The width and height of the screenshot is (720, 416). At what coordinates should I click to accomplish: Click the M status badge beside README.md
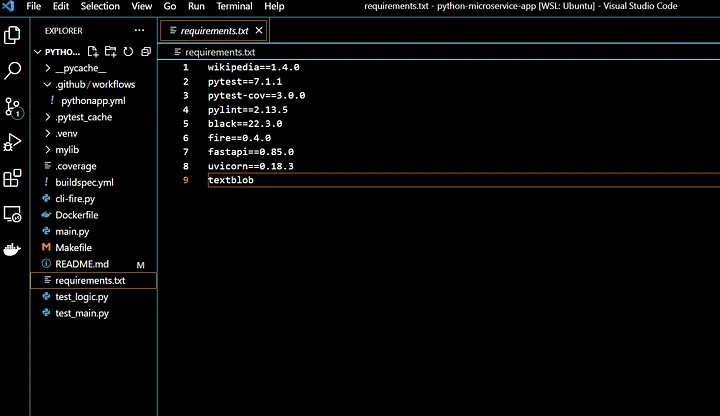[141, 265]
